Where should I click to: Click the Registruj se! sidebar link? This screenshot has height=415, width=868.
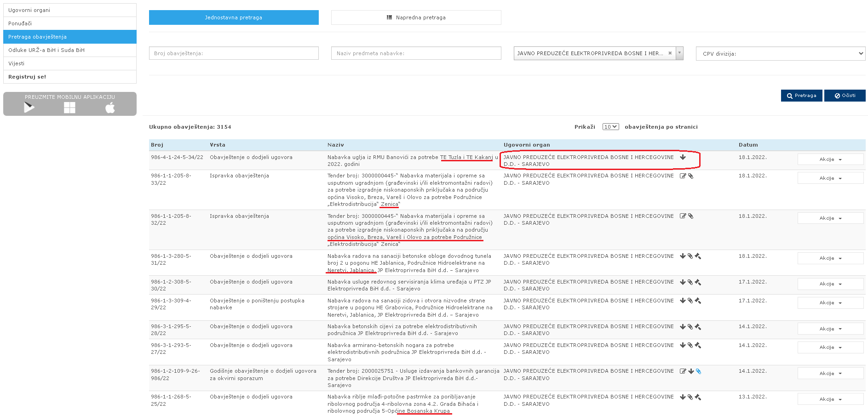70,77
